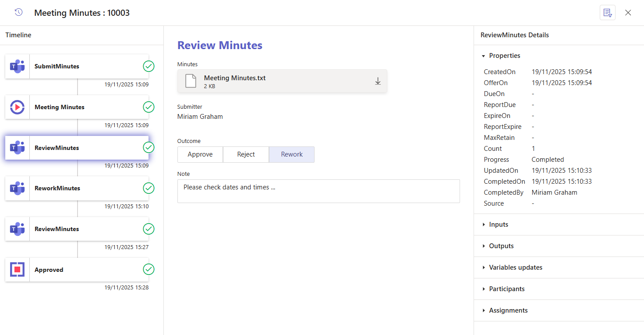This screenshot has height=335, width=644.
Task: Select the Approve outcome option
Action: [200, 154]
